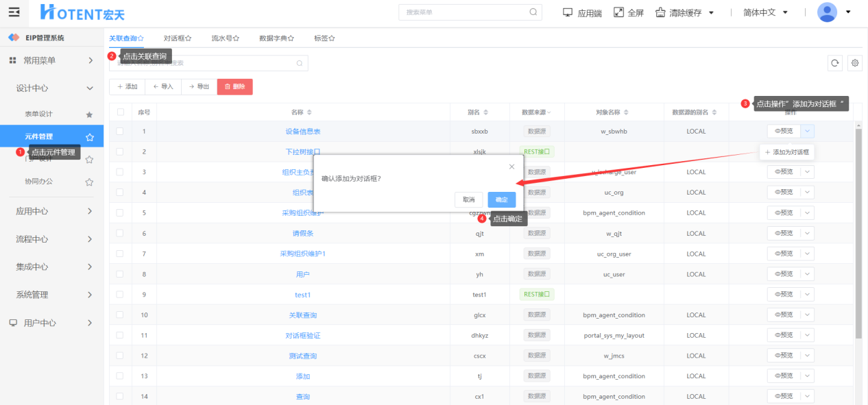The width and height of the screenshot is (868, 405).
Task: Click the hamburger menu collapse icon
Action: 14,12
